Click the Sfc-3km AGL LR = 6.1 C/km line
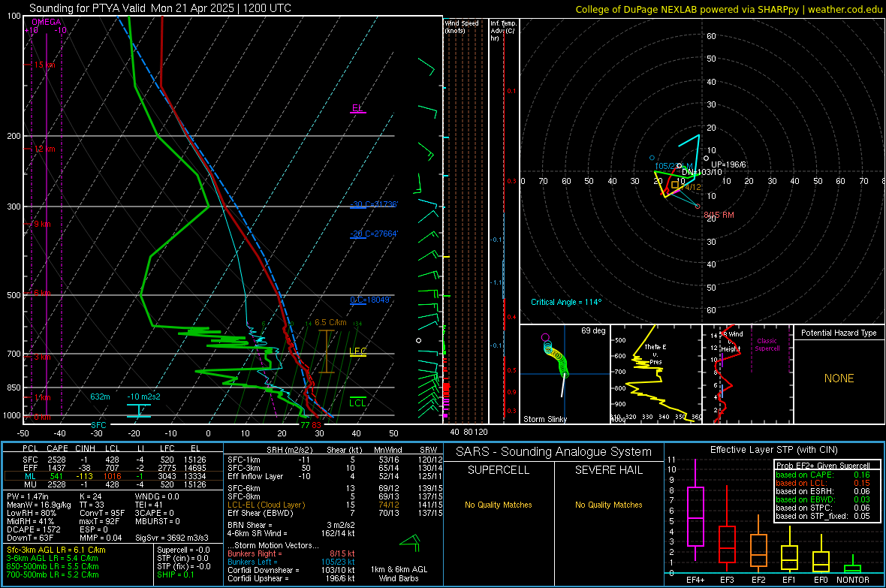Screen dimensions: 886x588 [x=56, y=550]
